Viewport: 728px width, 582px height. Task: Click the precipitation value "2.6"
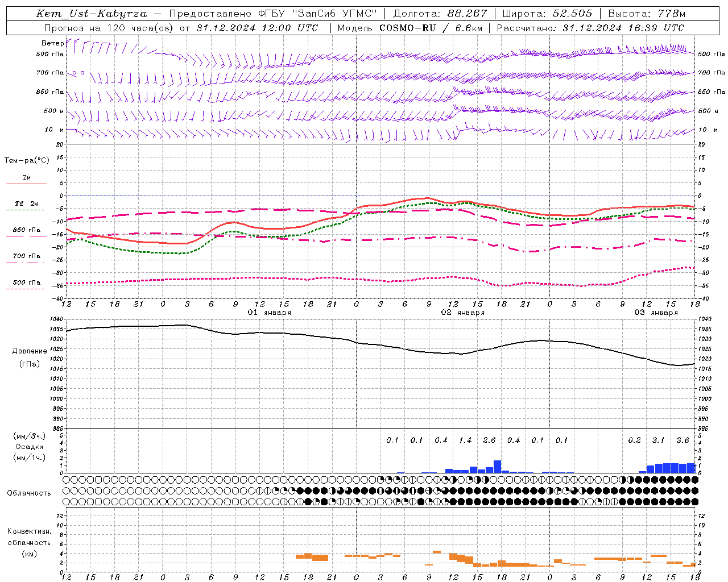click(x=489, y=440)
